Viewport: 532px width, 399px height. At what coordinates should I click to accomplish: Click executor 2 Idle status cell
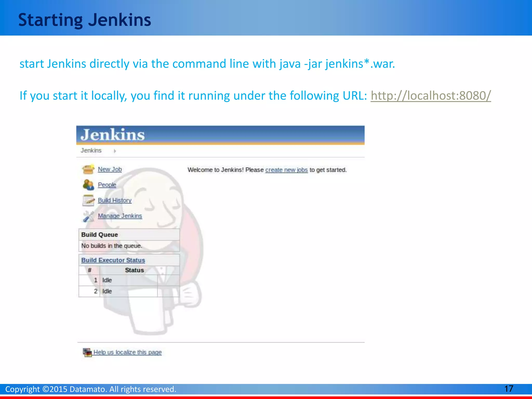tap(129, 291)
